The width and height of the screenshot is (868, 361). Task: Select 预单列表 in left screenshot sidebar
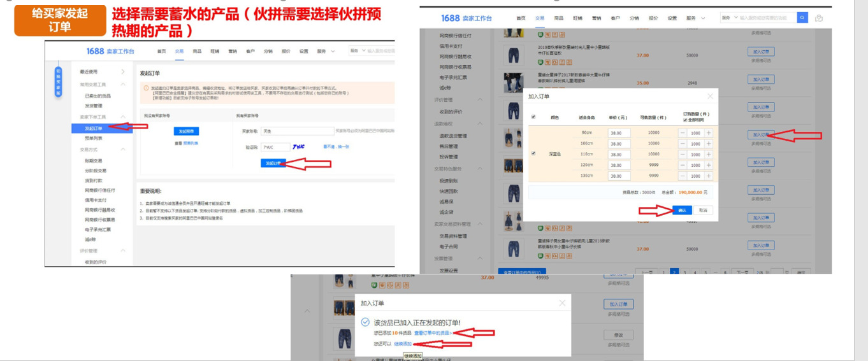click(x=93, y=138)
